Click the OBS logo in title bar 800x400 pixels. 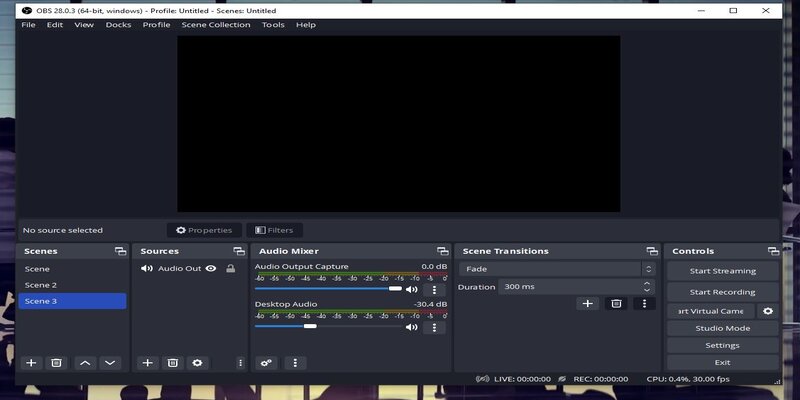click(x=27, y=10)
